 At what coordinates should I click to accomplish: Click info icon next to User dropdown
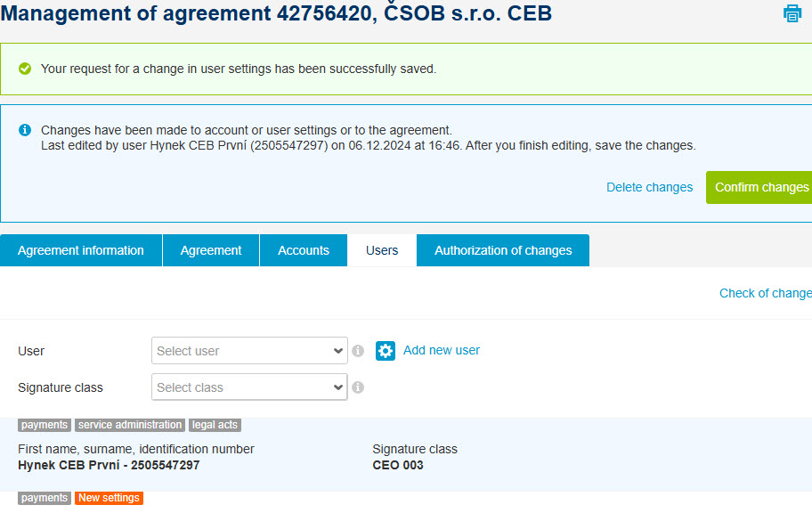pos(358,351)
